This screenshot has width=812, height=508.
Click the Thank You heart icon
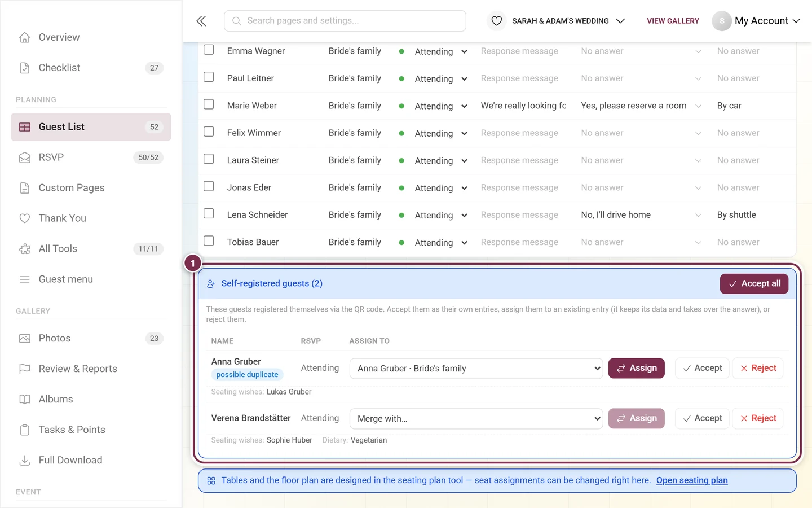(x=25, y=218)
